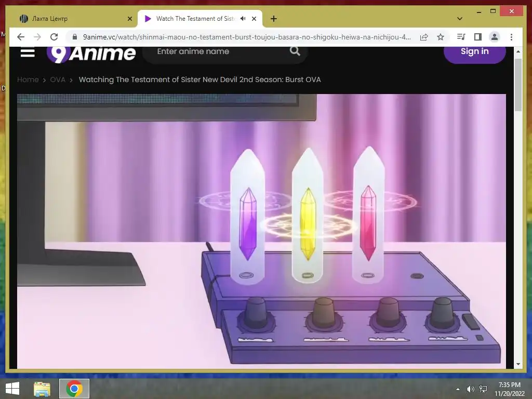This screenshot has height=399, width=532.
Task: Reload the current page
Action: tap(54, 37)
